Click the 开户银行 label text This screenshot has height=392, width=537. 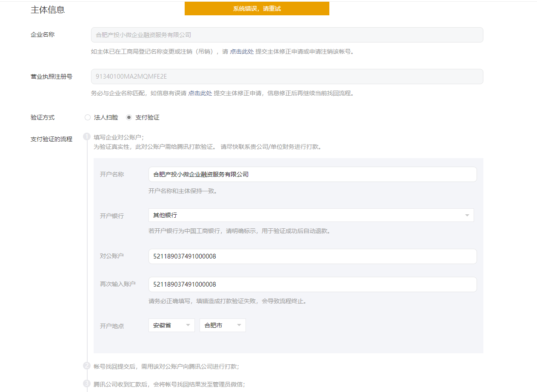pos(112,216)
